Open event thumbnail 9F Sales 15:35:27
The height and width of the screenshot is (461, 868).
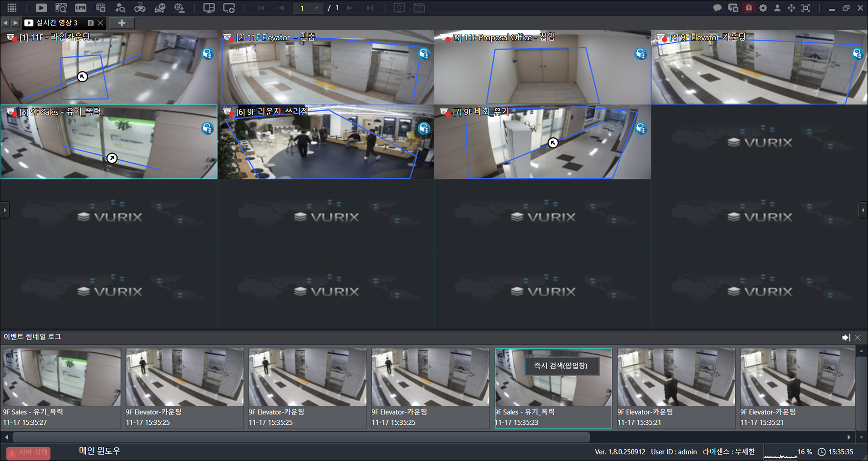[x=62, y=388]
